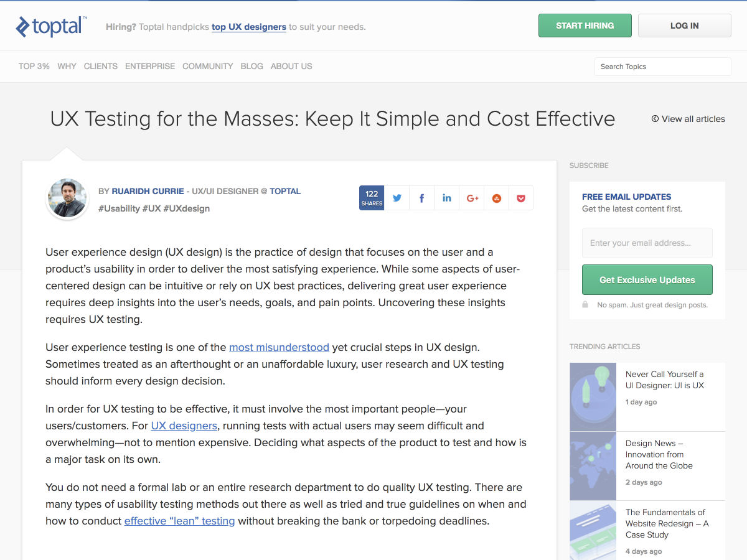Image resolution: width=747 pixels, height=560 pixels.
Task: Save article with the Pocket icon
Action: click(521, 198)
